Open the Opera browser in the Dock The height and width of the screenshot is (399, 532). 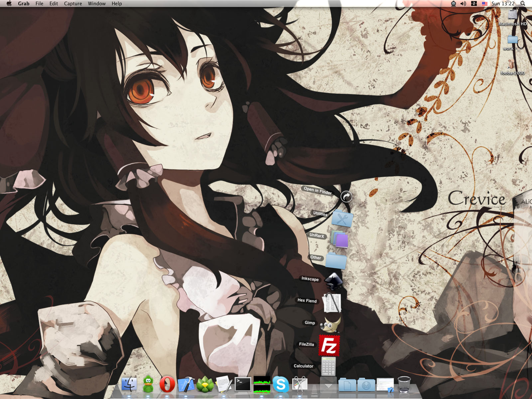167,385
